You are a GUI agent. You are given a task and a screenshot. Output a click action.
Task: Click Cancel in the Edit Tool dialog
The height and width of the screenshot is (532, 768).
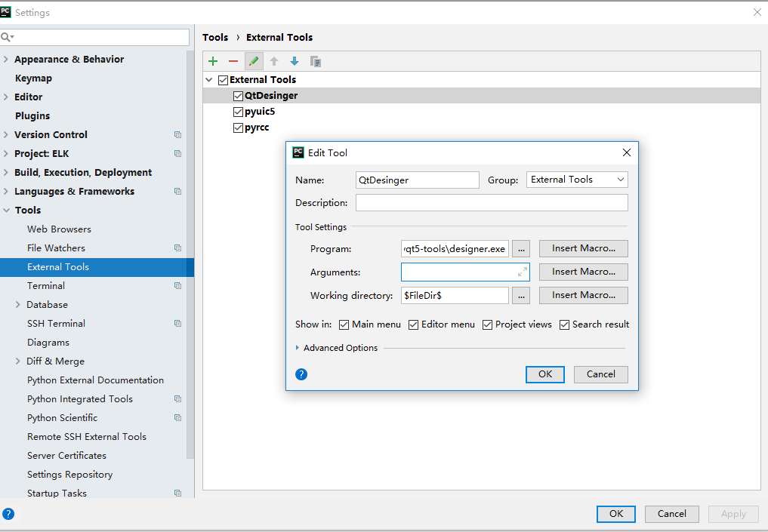[x=601, y=374]
